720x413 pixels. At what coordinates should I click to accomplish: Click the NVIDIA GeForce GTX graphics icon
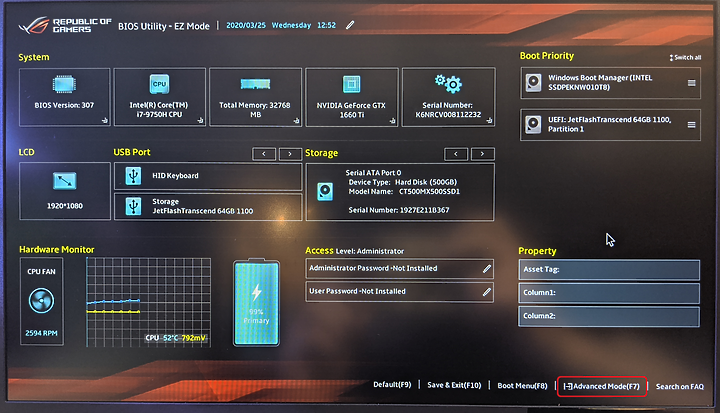click(352, 85)
